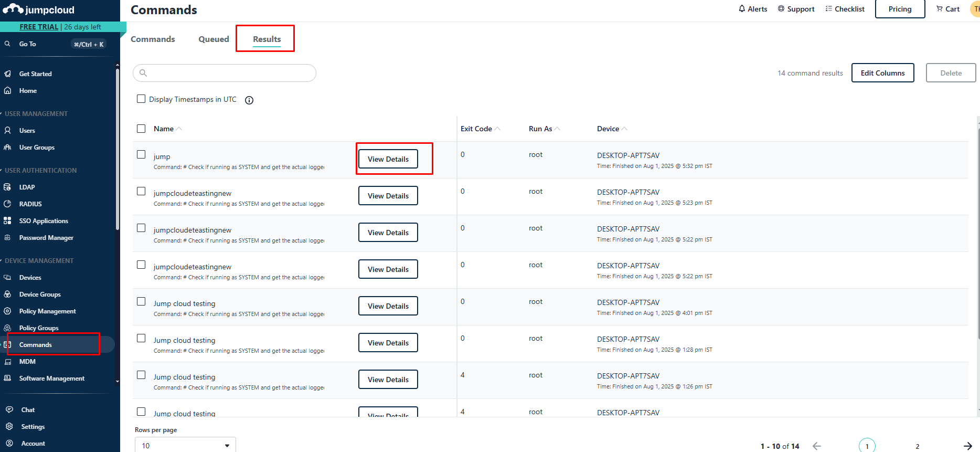This screenshot has width=980, height=452.
Task: Click the RADIUS icon in sidebar
Action: 7,204
